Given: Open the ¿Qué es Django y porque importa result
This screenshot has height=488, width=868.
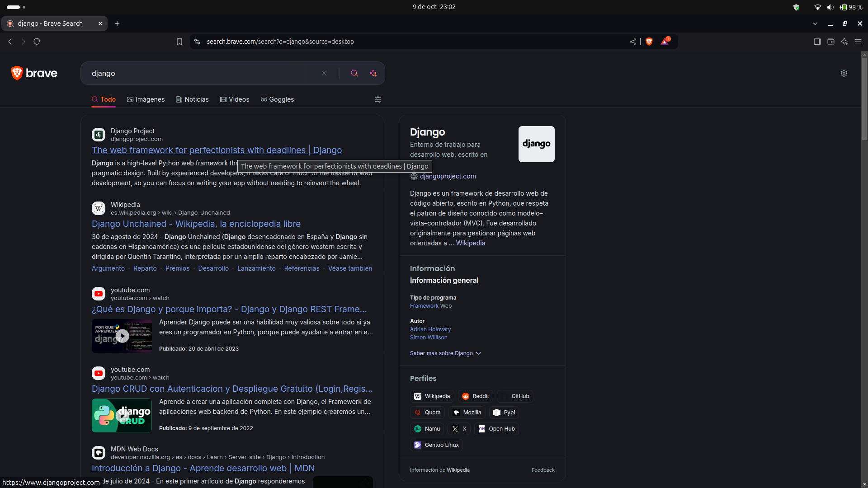Looking at the screenshot, I should pyautogui.click(x=229, y=309).
